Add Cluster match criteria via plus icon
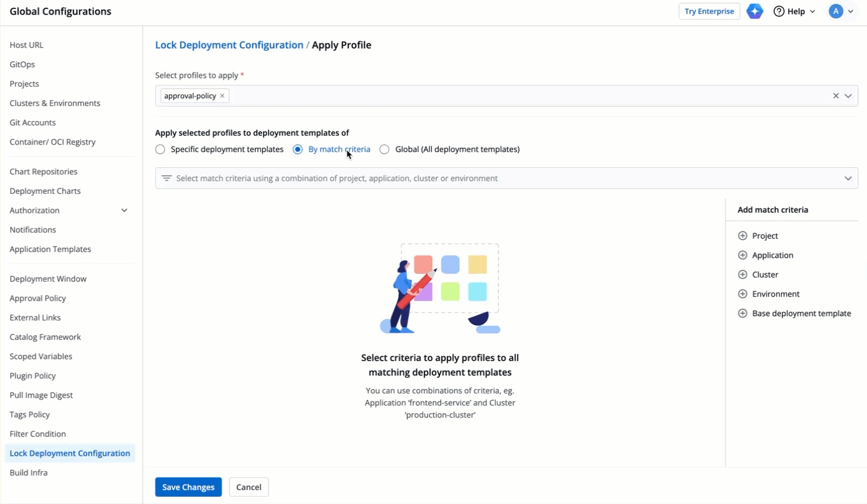Viewport: 867px width, 504px height. (x=742, y=274)
